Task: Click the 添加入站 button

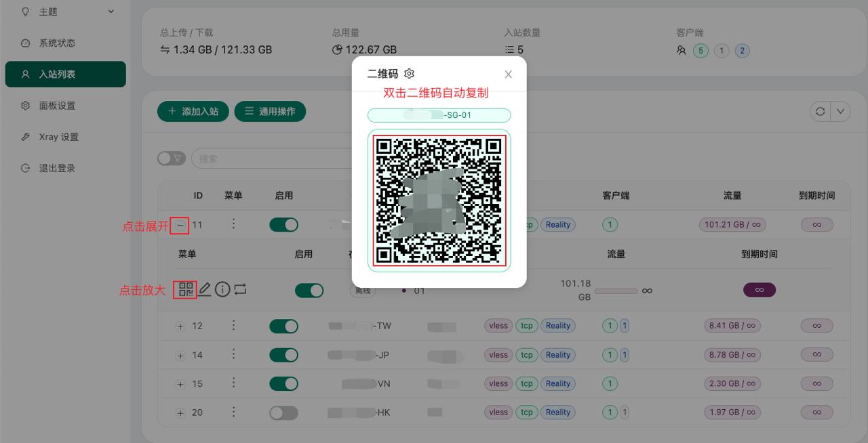Action: point(193,112)
